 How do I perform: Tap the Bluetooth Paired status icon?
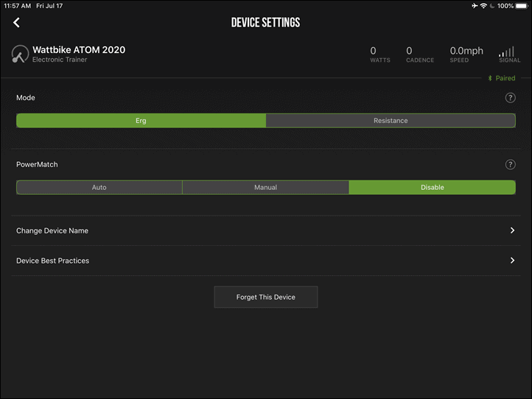click(x=490, y=78)
